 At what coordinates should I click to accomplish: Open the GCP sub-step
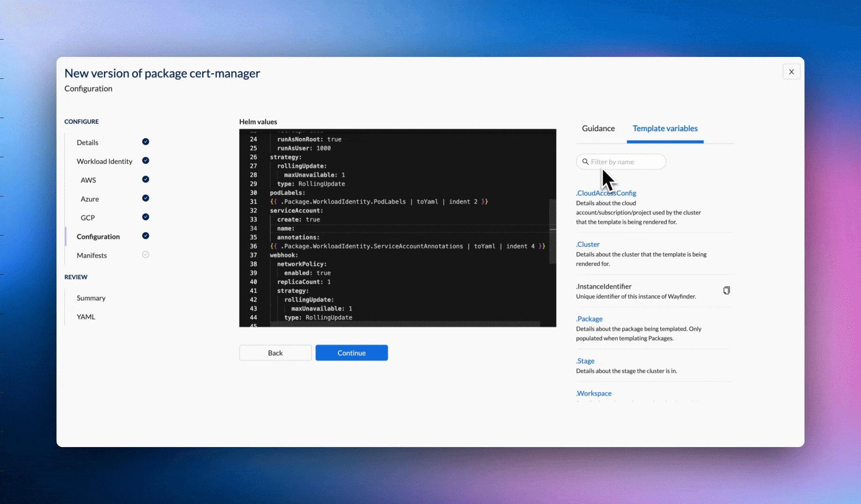coord(88,218)
